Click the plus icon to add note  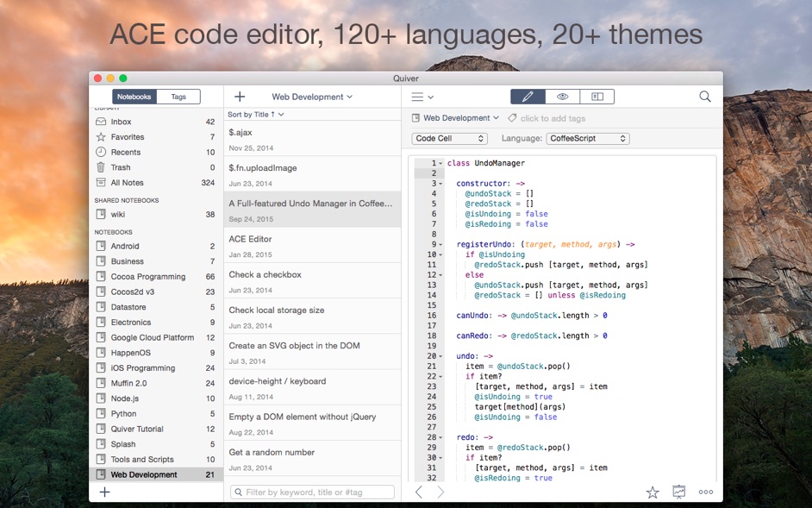click(240, 97)
